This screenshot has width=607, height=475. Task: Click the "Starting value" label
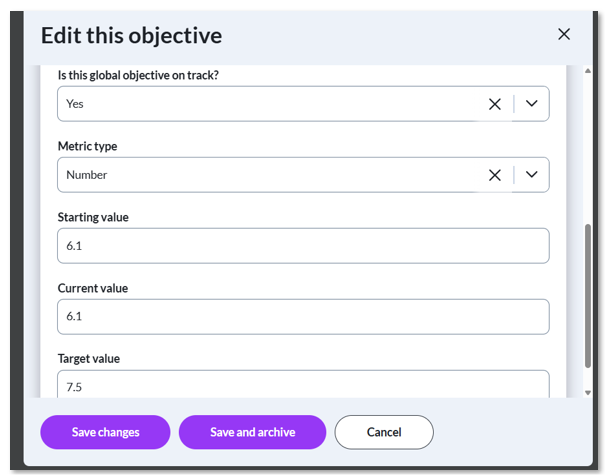click(x=93, y=217)
